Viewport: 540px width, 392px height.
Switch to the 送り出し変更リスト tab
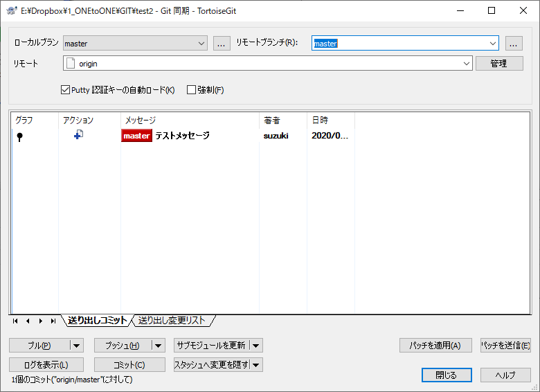click(172, 321)
